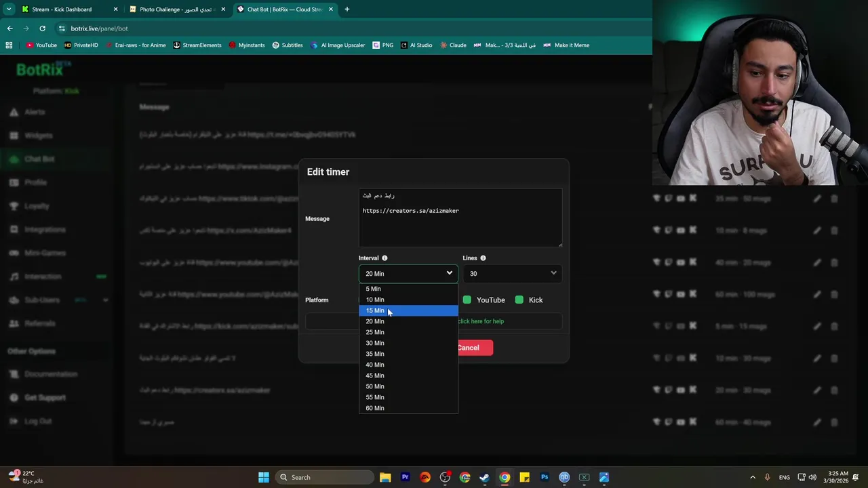The height and width of the screenshot is (488, 868).
Task: Open the YouTube bookmark
Action: (41, 45)
